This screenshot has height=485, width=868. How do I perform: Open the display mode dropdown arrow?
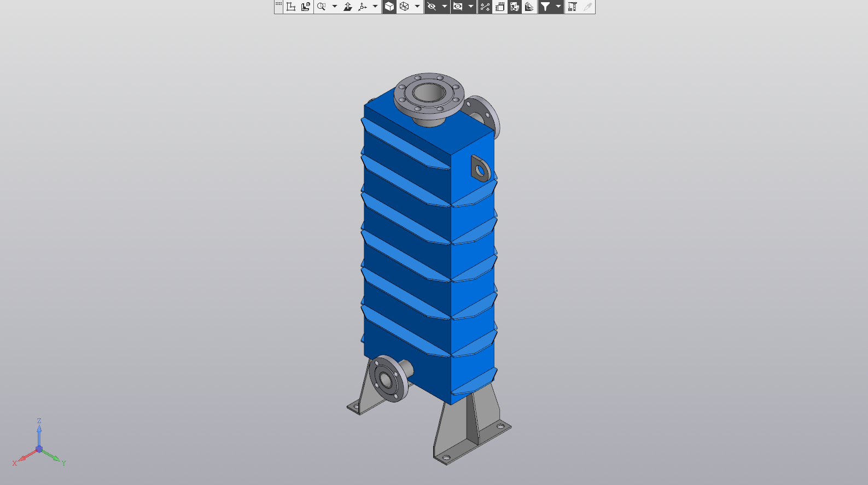coord(417,7)
